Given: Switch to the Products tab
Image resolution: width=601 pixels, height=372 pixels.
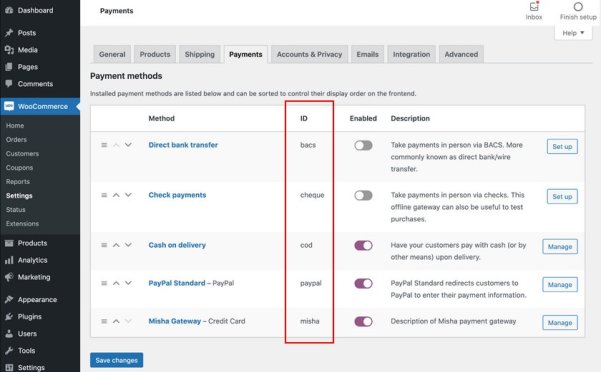Looking at the screenshot, I should coord(155,54).
